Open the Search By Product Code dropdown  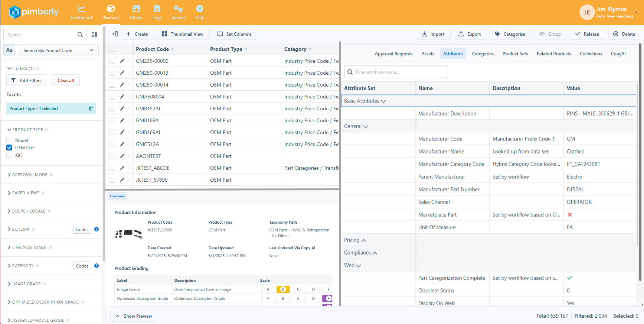[58, 51]
